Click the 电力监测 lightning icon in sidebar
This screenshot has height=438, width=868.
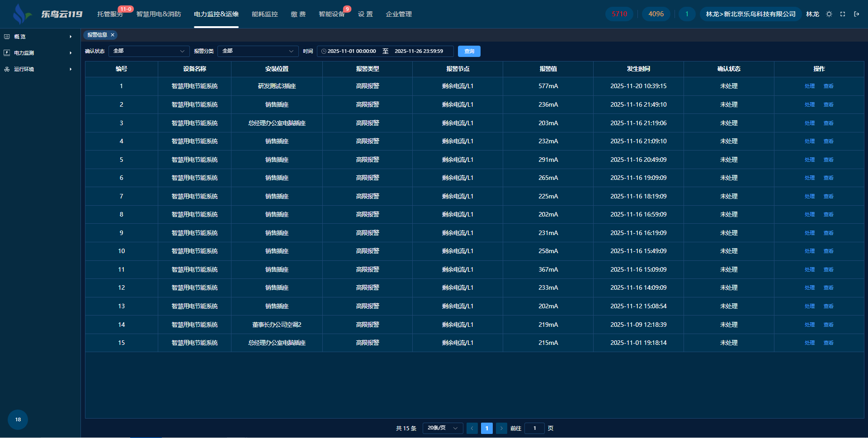tap(7, 53)
